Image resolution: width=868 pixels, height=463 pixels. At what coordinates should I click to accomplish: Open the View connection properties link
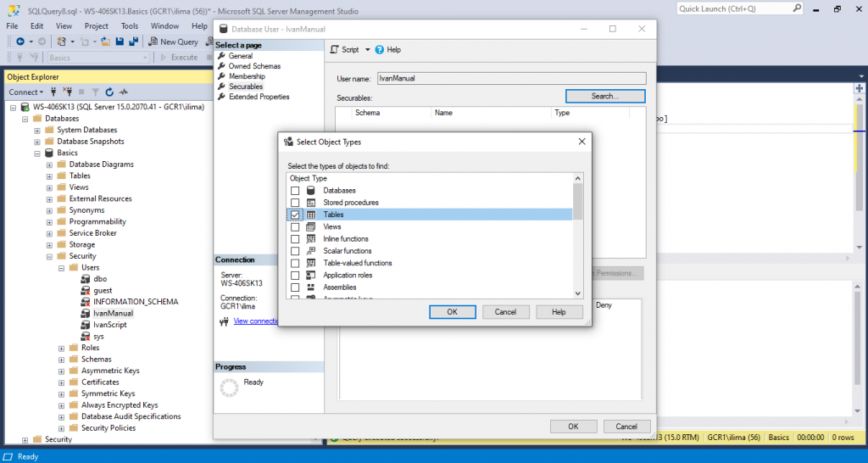coord(256,321)
